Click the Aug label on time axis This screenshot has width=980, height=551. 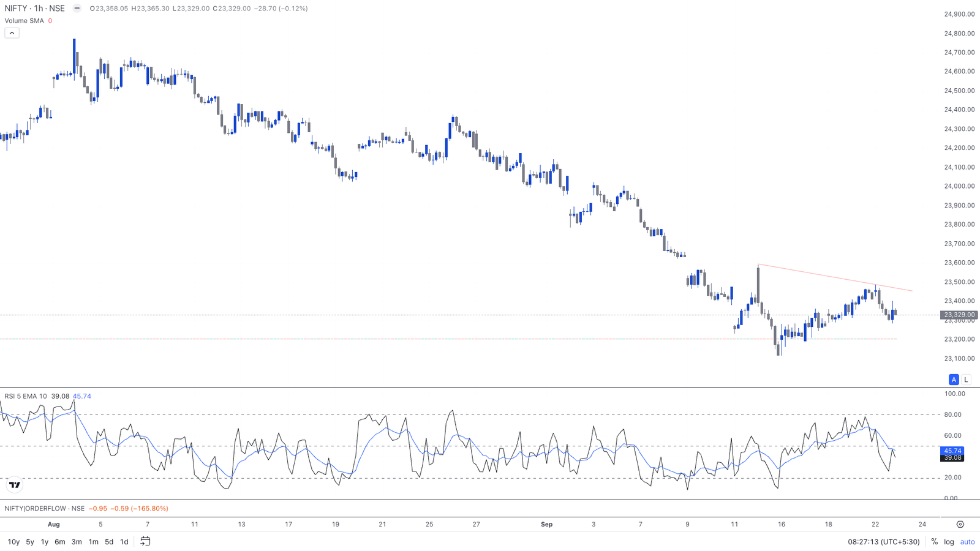tap(54, 525)
